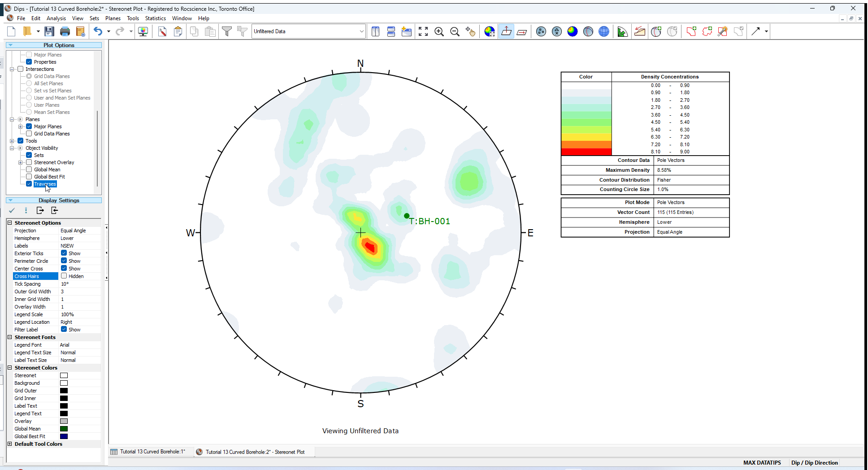Select the Scatter Plot icon
This screenshot has height=470, width=868.
pyautogui.click(x=557, y=31)
